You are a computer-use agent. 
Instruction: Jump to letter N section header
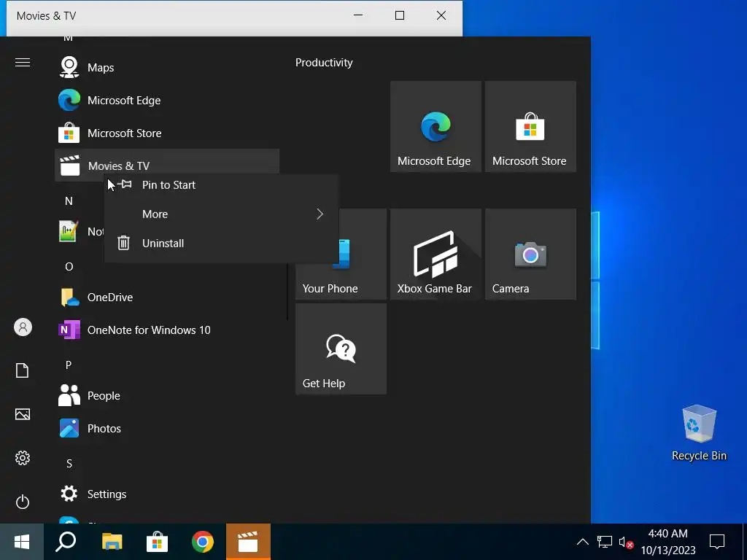(x=69, y=201)
